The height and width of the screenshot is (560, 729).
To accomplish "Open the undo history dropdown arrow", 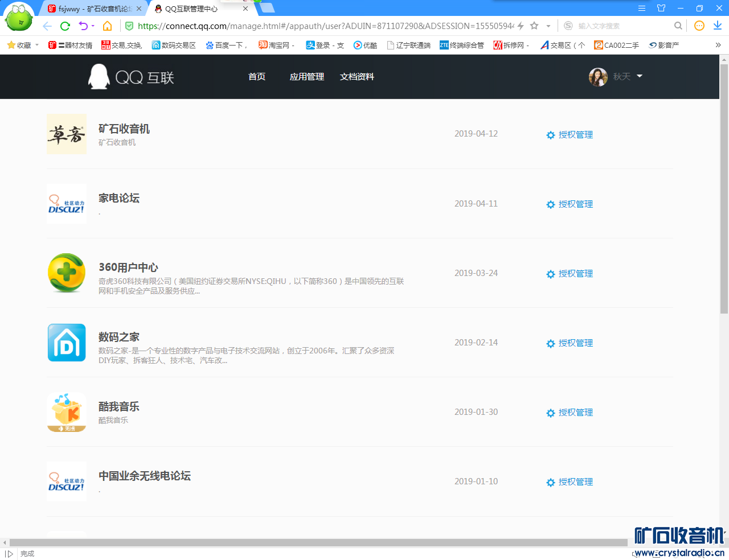I will click(x=93, y=26).
